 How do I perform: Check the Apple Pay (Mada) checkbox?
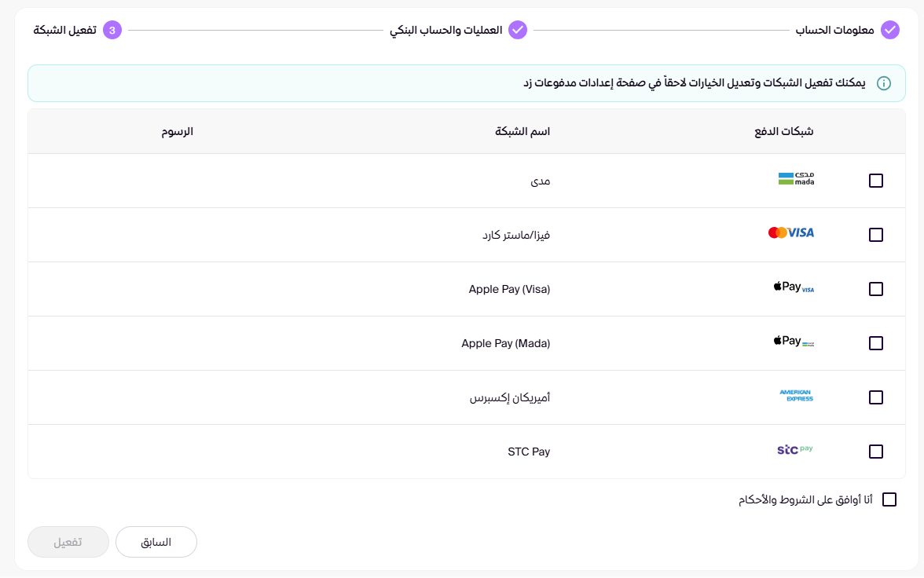click(x=876, y=343)
